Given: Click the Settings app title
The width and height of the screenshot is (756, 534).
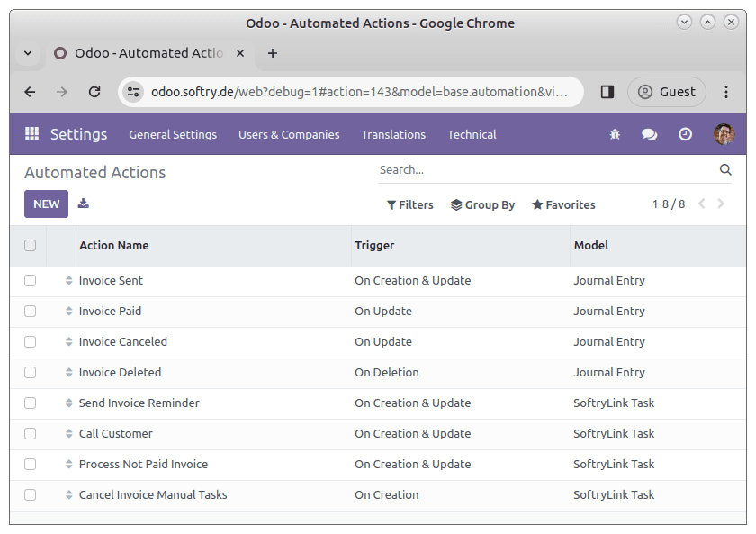Looking at the screenshot, I should click(x=78, y=134).
